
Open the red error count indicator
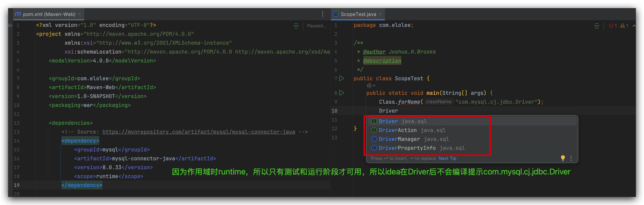pyautogui.click(x=613, y=26)
